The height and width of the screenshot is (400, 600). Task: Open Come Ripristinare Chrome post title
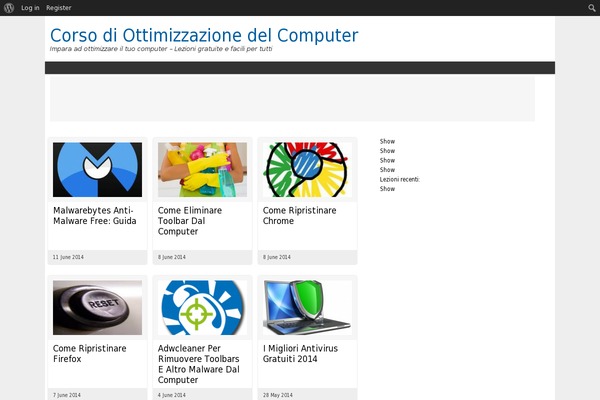pos(300,216)
